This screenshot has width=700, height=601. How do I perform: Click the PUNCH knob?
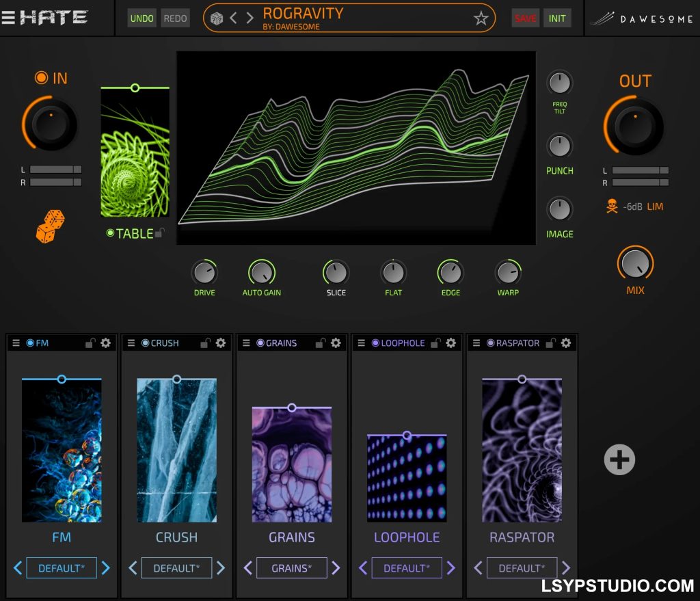tap(559, 146)
